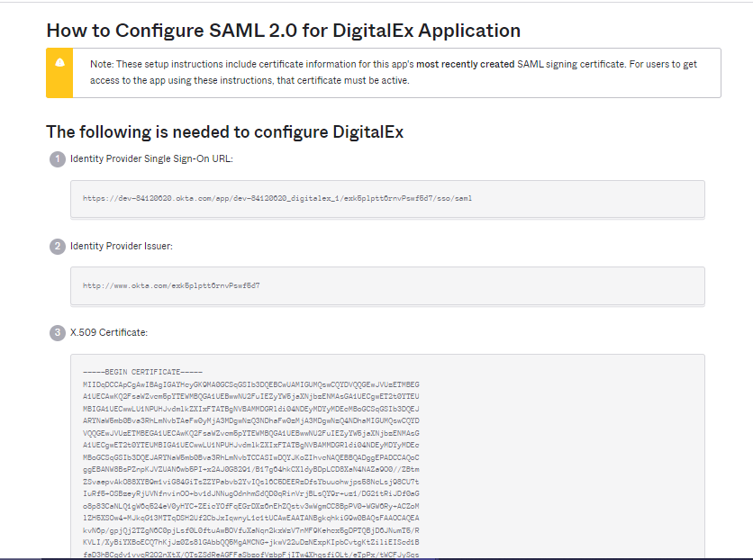The image size is (753, 560).
Task: Click the okta.com sso/saml URL string
Action: tap(277, 198)
